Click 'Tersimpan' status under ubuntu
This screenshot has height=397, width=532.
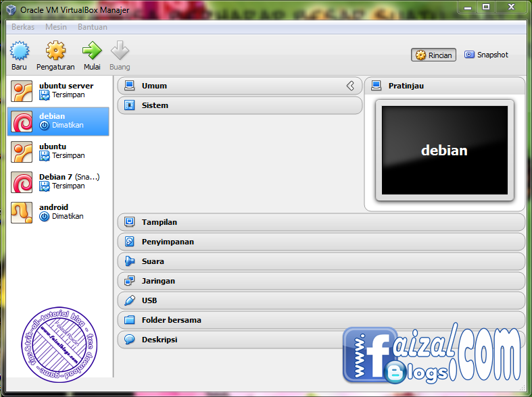pos(68,156)
